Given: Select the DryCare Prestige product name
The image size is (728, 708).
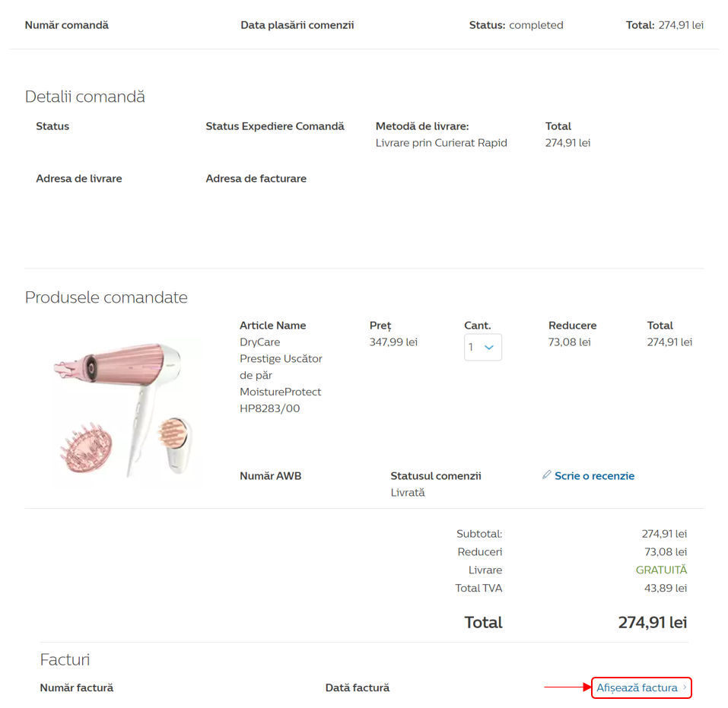Looking at the screenshot, I should click(x=281, y=375).
